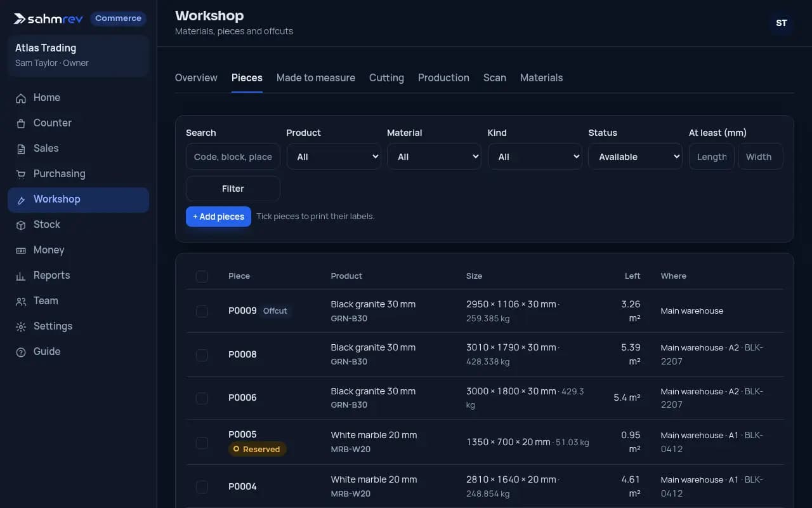812x508 pixels.
Task: Tick the checkbox for piece P0006
Action: (202, 398)
